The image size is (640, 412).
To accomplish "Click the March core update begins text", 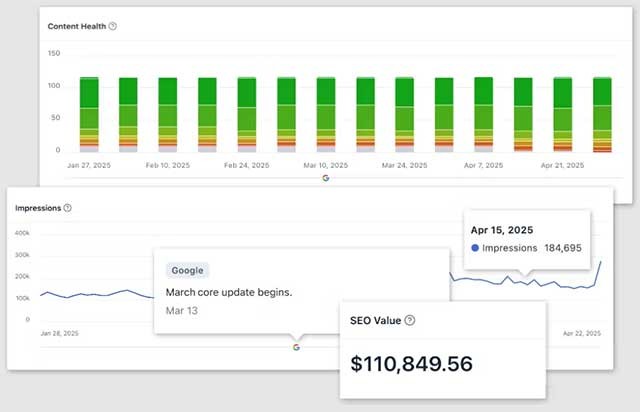I will 228,292.
